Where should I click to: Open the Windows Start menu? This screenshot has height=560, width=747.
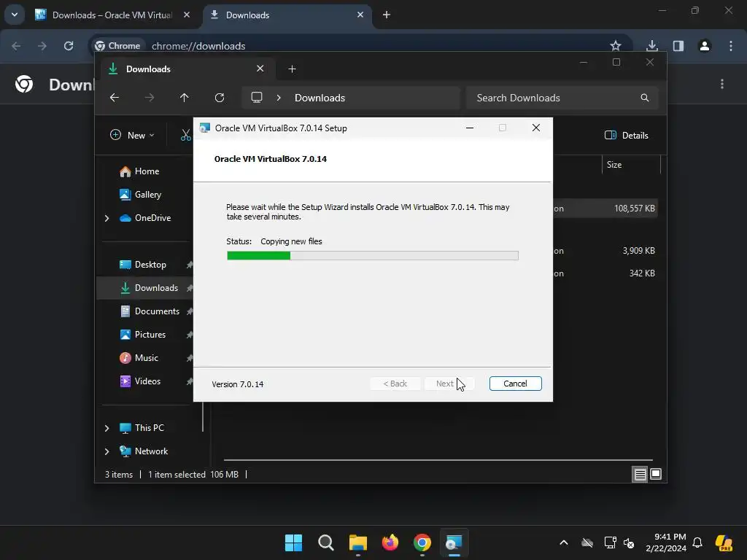click(293, 542)
